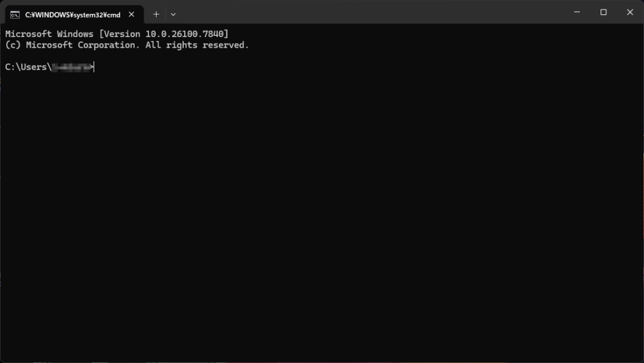Click the cmd icon in the tab
The height and width of the screenshot is (363, 644).
tap(15, 14)
